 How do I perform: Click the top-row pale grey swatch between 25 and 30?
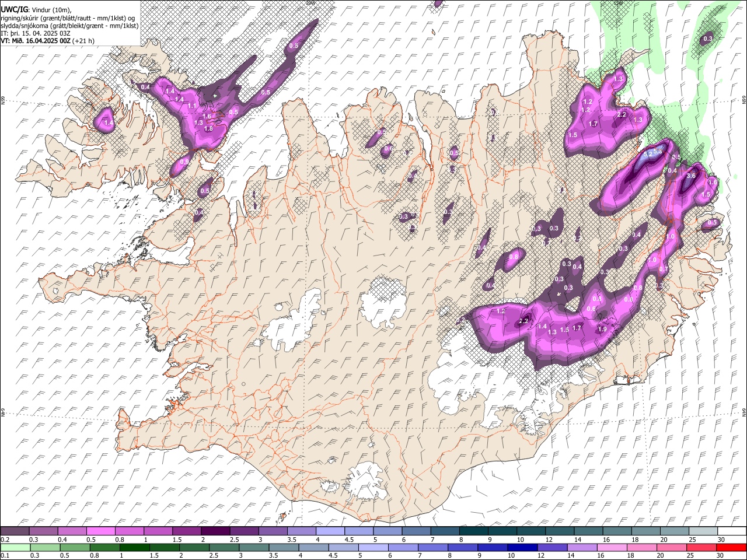(703, 531)
